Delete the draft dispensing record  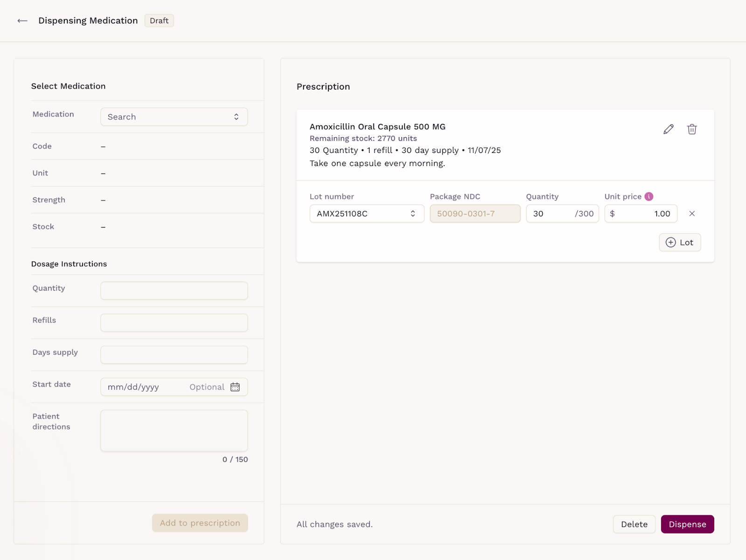(x=634, y=524)
